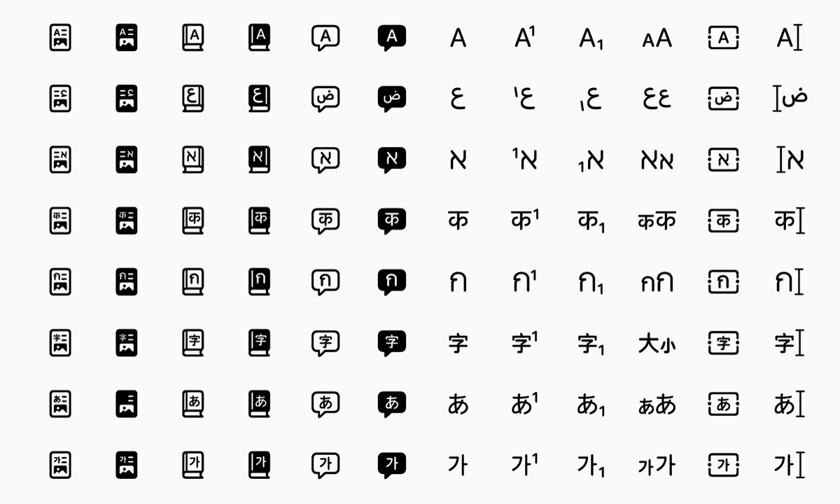This screenshot has height=504, width=840.
Task: Click the Japanese hiragana outlined speech bubble icon
Action: click(326, 405)
